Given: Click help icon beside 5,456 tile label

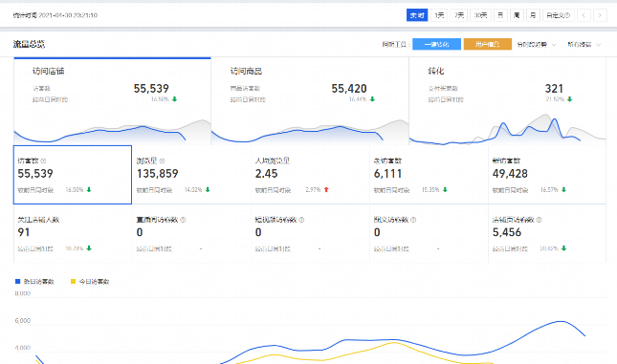Looking at the screenshot, I should (540, 220).
